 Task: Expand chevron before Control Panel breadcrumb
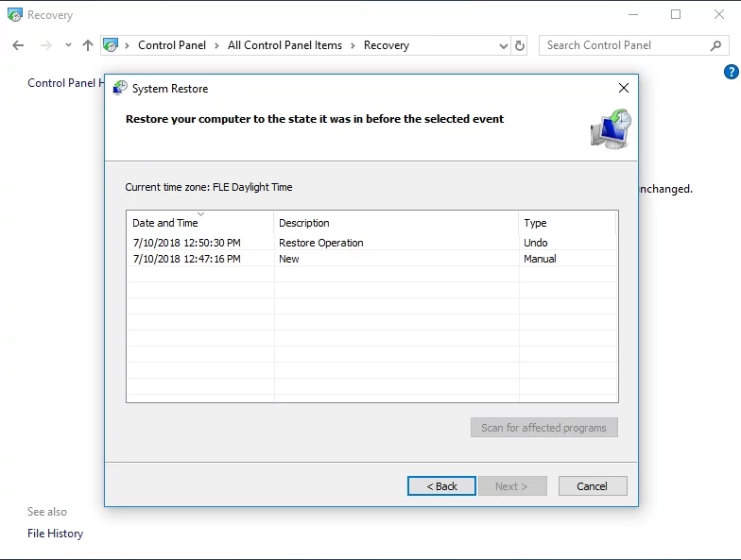[x=127, y=45]
